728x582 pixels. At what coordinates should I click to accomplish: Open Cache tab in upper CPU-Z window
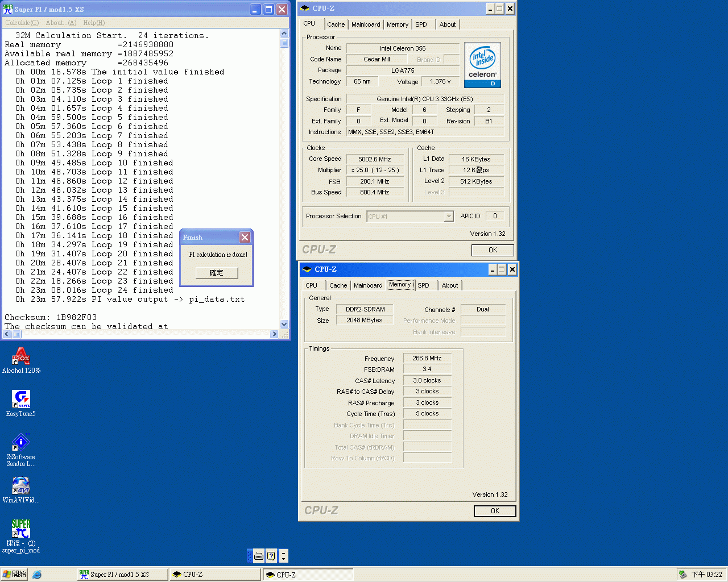click(x=336, y=24)
